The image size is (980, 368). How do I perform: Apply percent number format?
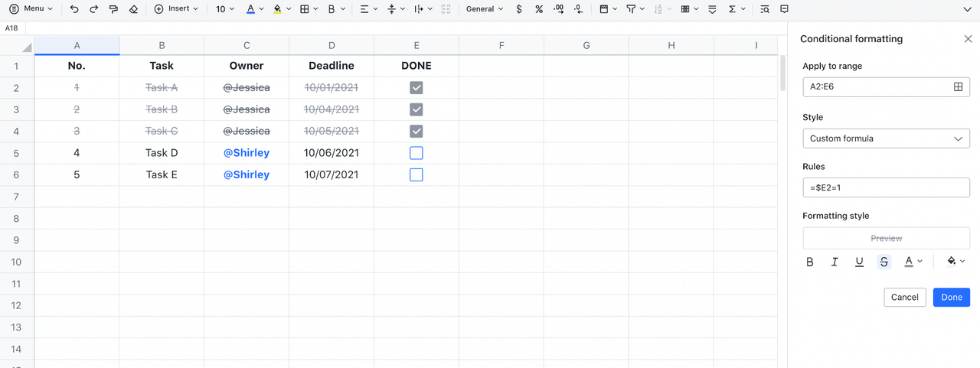coord(539,9)
